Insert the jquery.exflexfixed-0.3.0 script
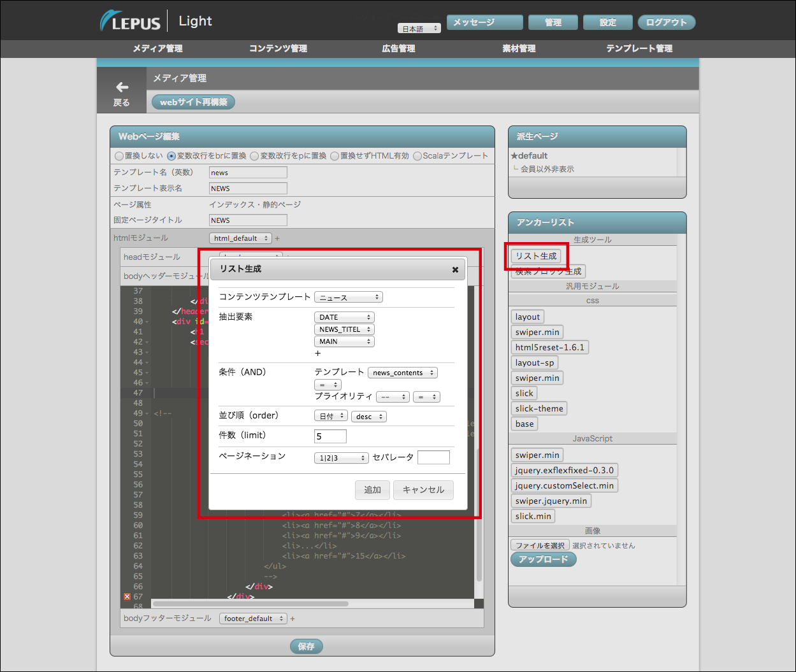 565,470
